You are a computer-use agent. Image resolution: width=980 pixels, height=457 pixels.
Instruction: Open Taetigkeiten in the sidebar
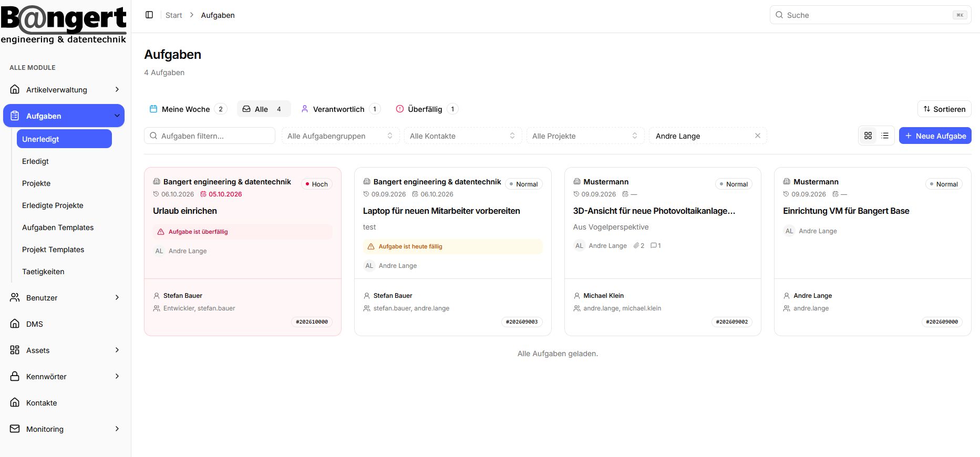[43, 272]
